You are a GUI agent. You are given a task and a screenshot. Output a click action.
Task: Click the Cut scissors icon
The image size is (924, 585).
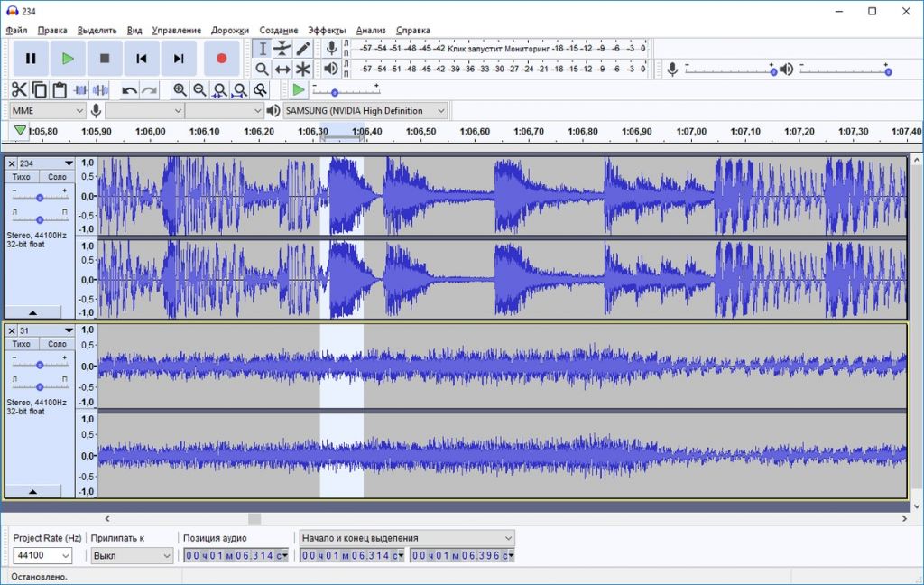19,89
